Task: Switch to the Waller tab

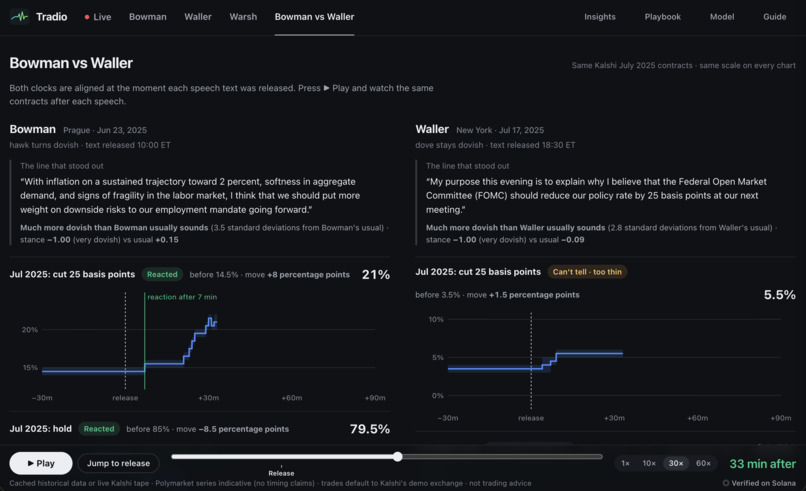Action: click(198, 17)
